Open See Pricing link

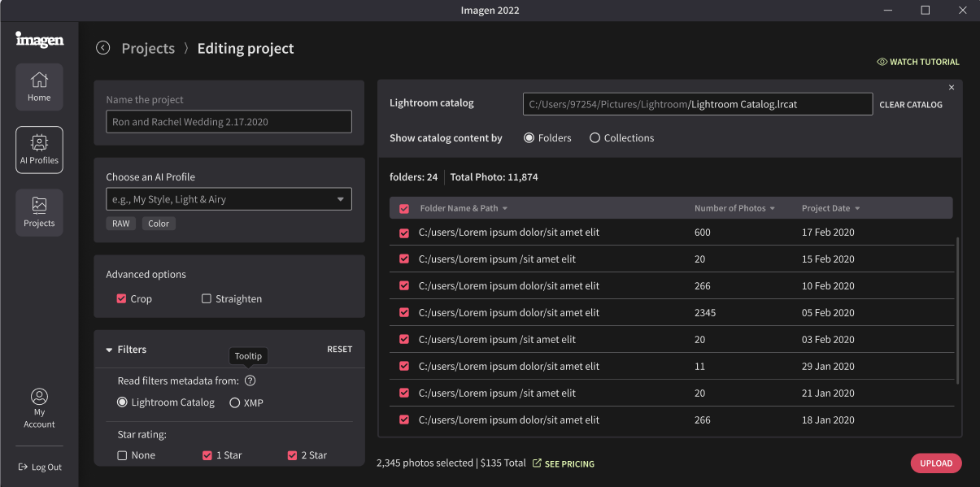tap(563, 463)
